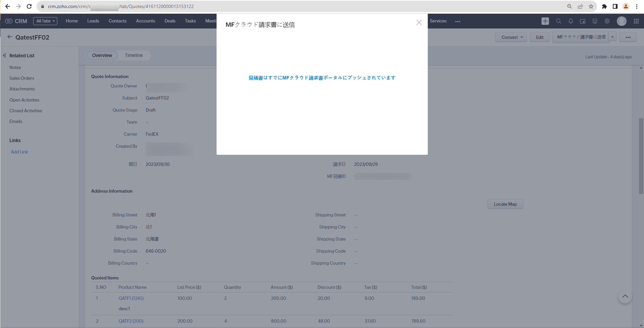Image resolution: width=644 pixels, height=328 pixels.
Task: Click the CRM quick-create plus icon
Action: click(x=545, y=21)
